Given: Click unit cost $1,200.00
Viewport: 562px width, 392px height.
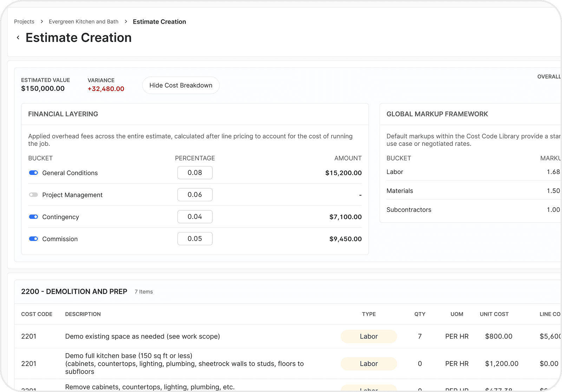Looking at the screenshot, I should coord(502,364).
